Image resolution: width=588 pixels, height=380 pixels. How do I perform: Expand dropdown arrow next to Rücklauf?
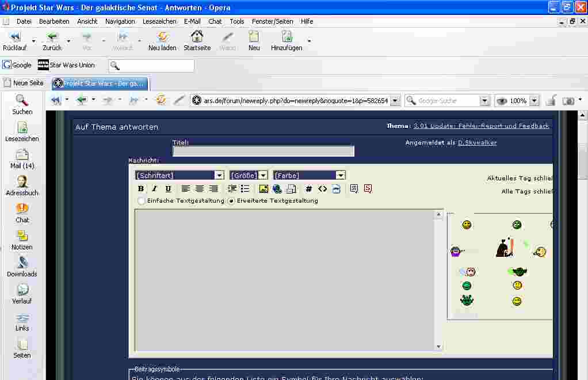[x=34, y=40]
